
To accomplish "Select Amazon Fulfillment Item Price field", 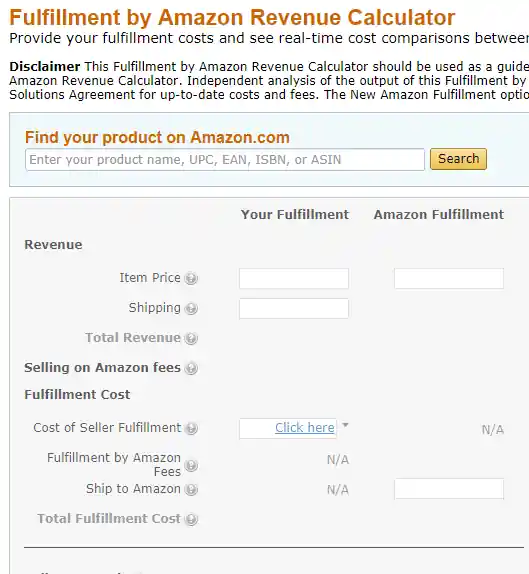I will pyautogui.click(x=449, y=279).
